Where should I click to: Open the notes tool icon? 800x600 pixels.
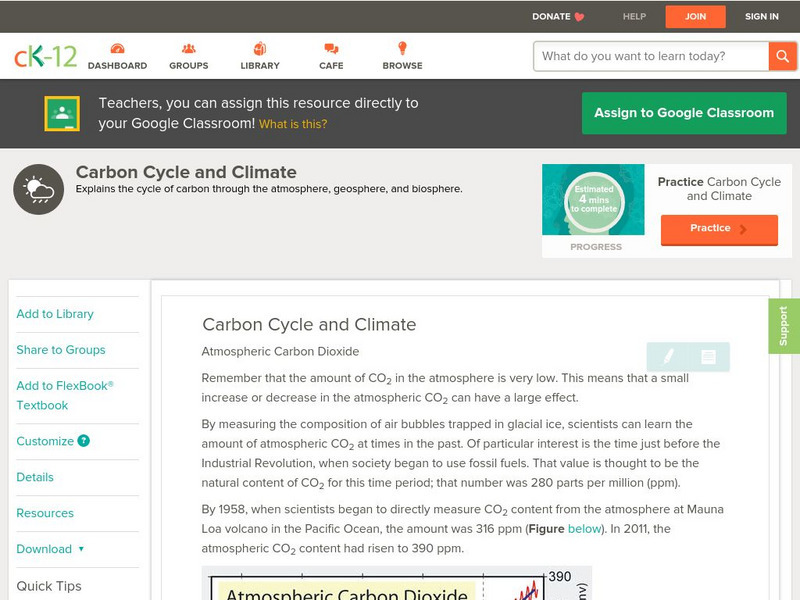708,356
